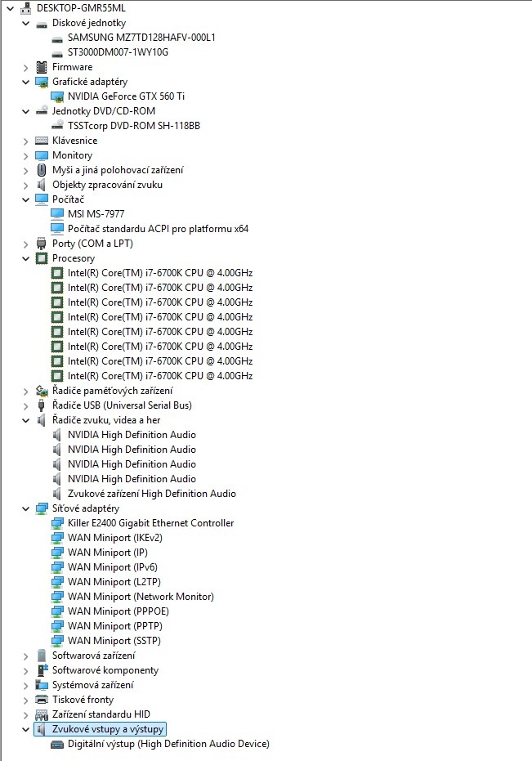Select Počítač standardu ACPI pro platformu x64
532x761 pixels.
click(x=159, y=229)
